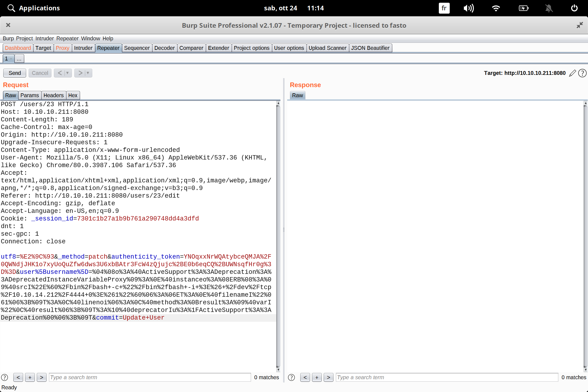588x392 pixels.
Task: Close Repeater tab 1 with its x
Action: [11, 59]
